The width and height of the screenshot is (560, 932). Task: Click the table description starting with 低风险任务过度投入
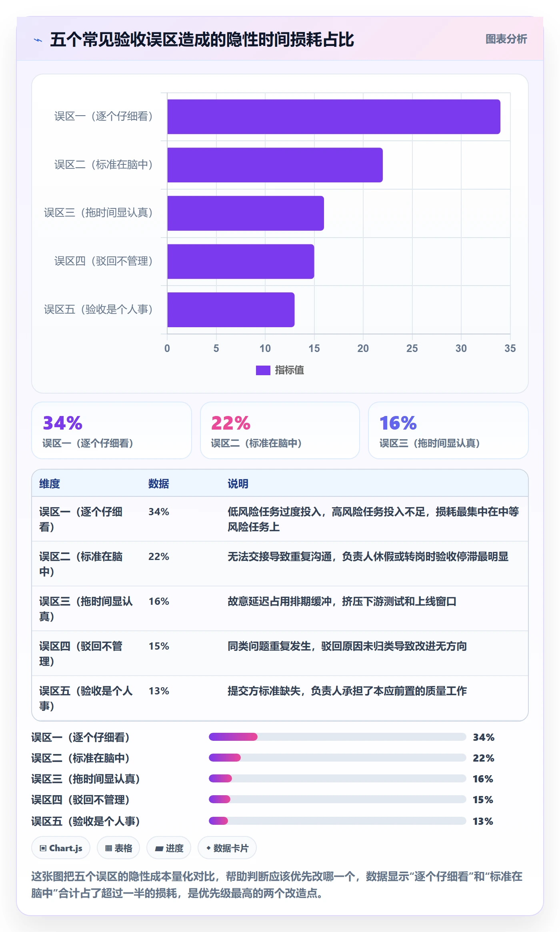(373, 519)
